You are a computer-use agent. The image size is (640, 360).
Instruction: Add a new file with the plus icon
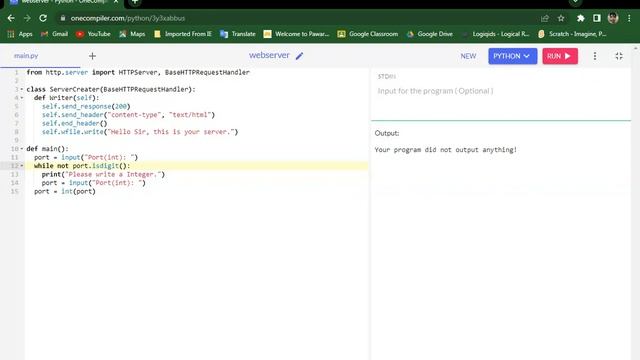(x=92, y=56)
